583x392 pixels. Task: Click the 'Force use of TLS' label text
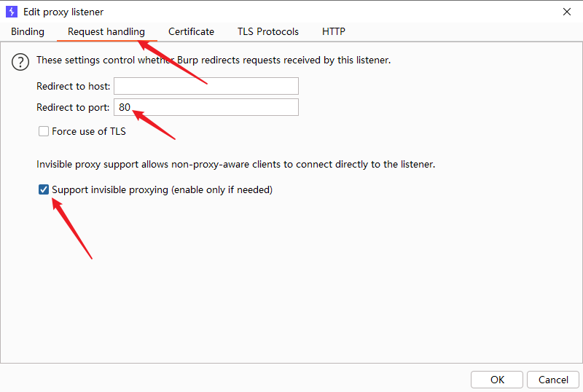[x=89, y=131]
